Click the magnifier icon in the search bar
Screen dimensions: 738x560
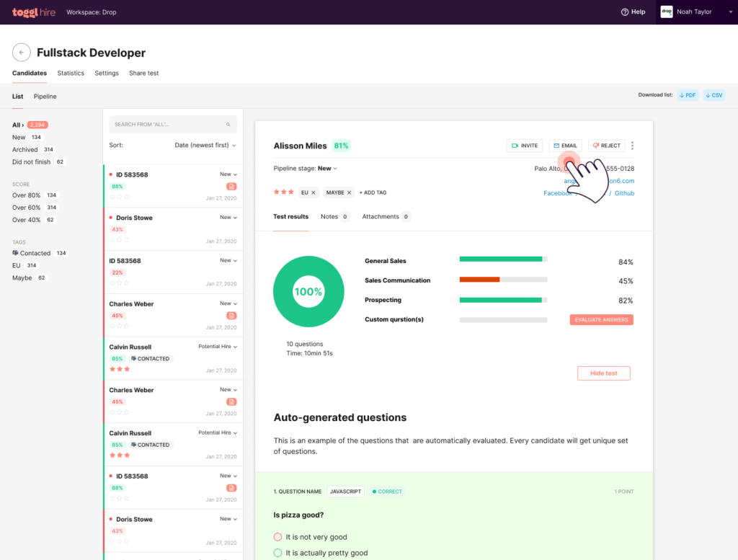pyautogui.click(x=228, y=125)
